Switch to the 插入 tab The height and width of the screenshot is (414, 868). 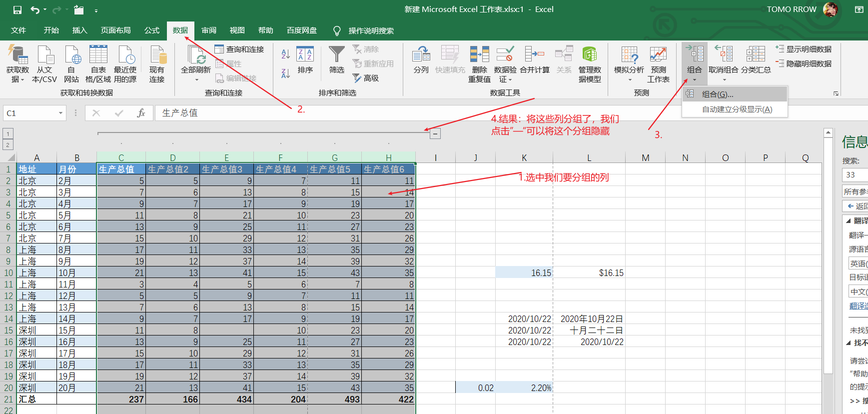(79, 30)
